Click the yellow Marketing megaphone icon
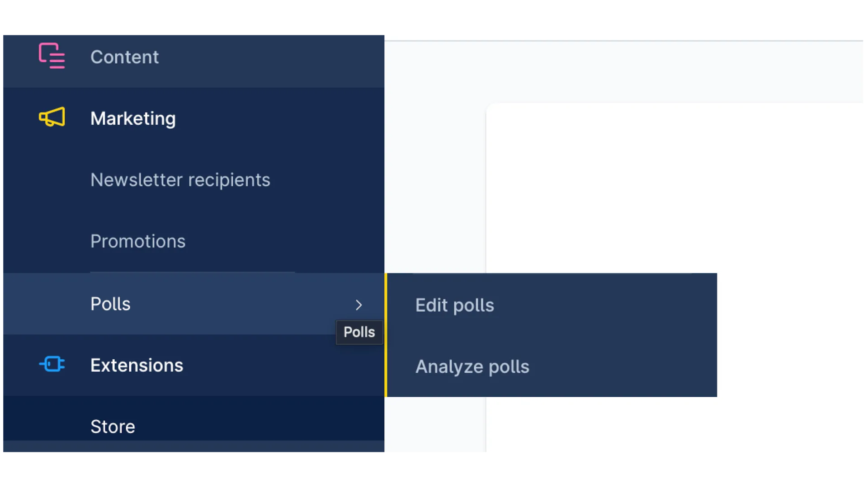 click(52, 117)
